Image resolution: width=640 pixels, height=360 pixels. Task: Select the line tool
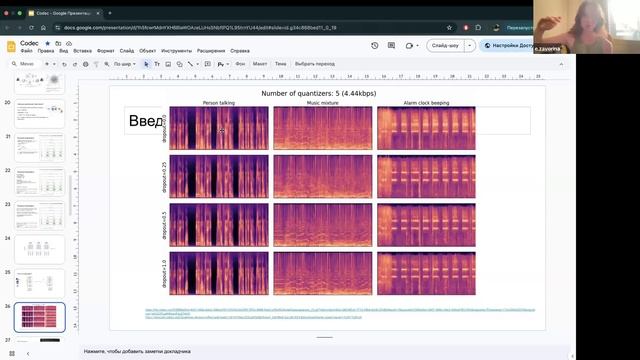[190, 64]
